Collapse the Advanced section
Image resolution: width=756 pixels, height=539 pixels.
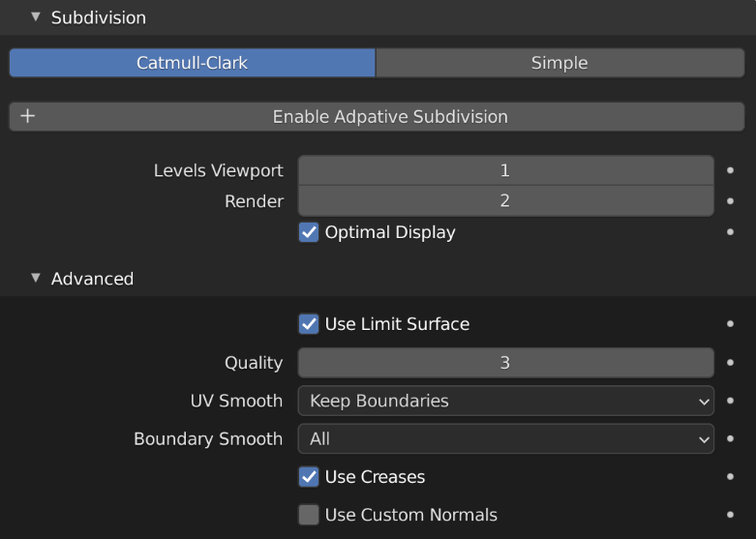click(36, 279)
